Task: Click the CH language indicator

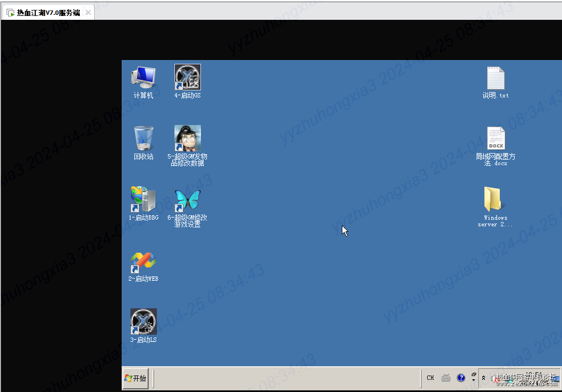Action: pos(430,378)
